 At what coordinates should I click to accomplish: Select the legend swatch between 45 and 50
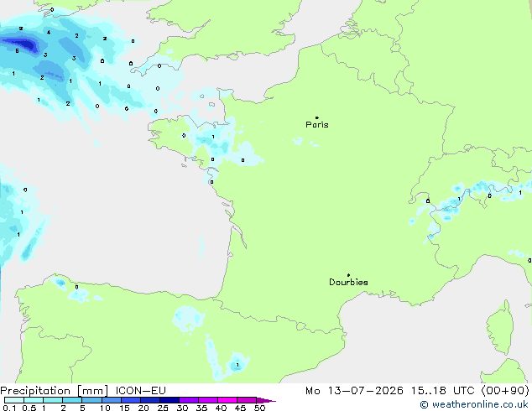(247, 400)
